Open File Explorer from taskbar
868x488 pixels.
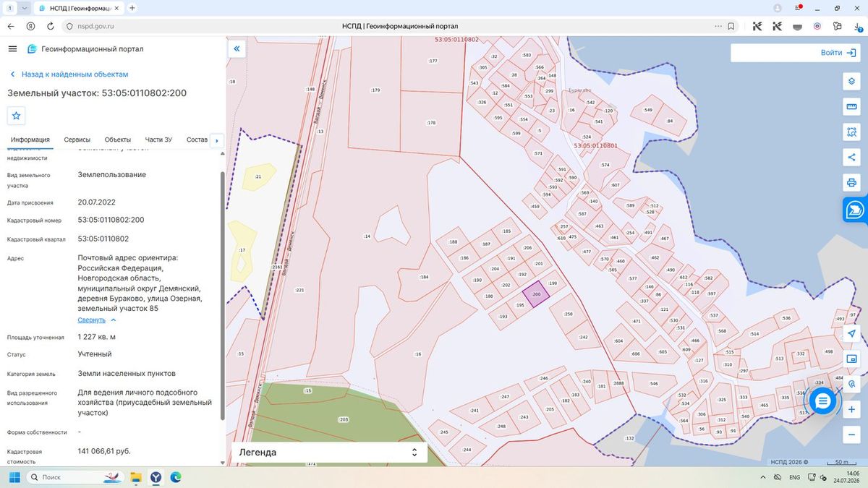(135, 477)
